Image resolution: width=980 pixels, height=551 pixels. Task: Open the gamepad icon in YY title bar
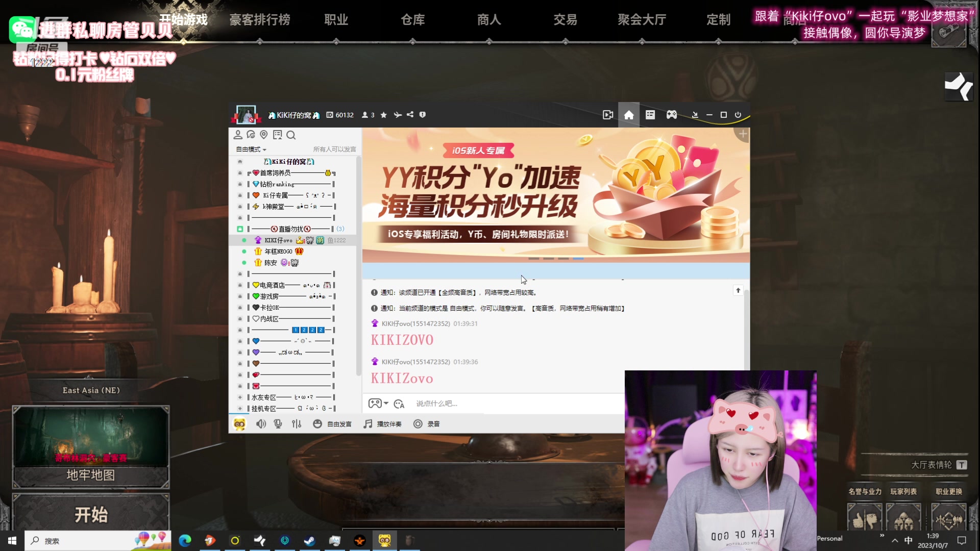point(672,115)
